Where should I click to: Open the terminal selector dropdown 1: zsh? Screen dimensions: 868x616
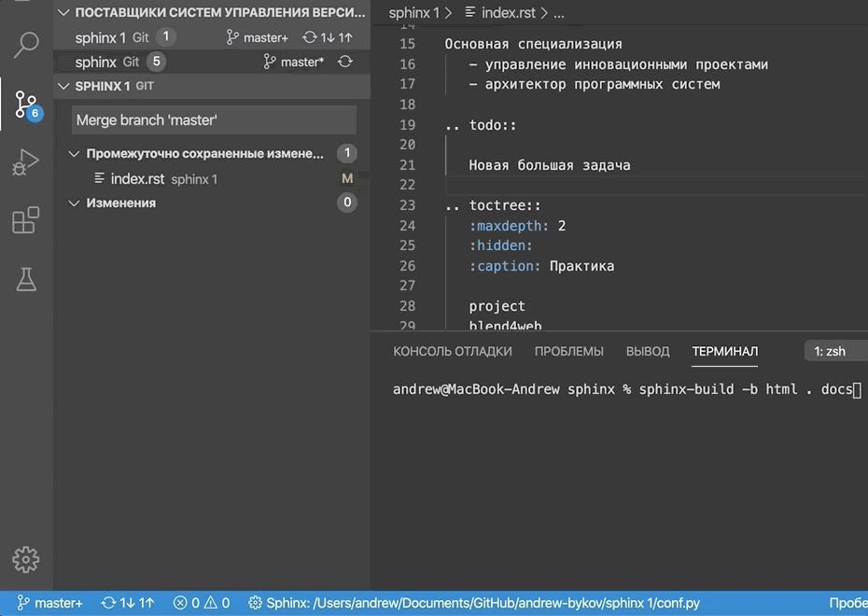[x=834, y=351]
